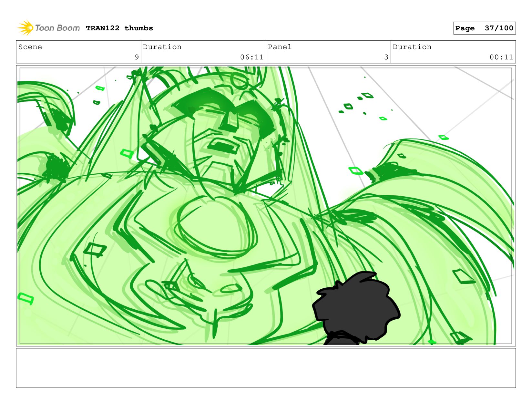This screenshot has height=412, width=532.
Task: Click the "Duration" label above 06:11
Action: coord(162,47)
